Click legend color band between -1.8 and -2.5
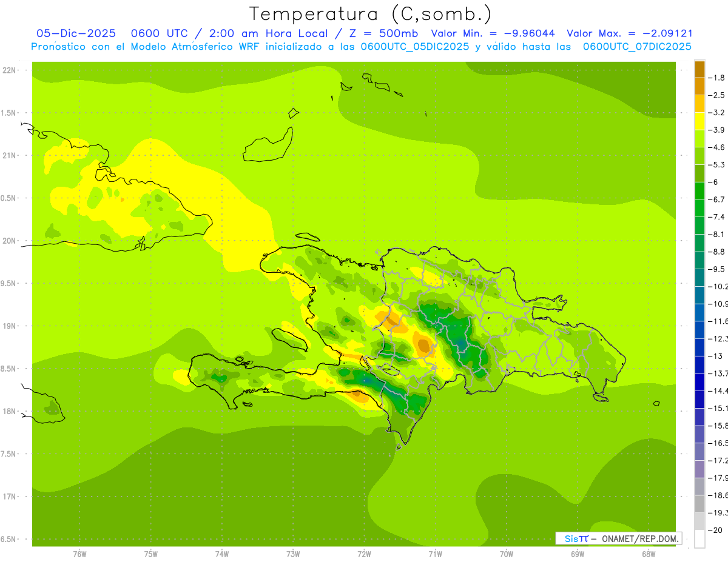This screenshot has width=728, height=562. [x=699, y=87]
